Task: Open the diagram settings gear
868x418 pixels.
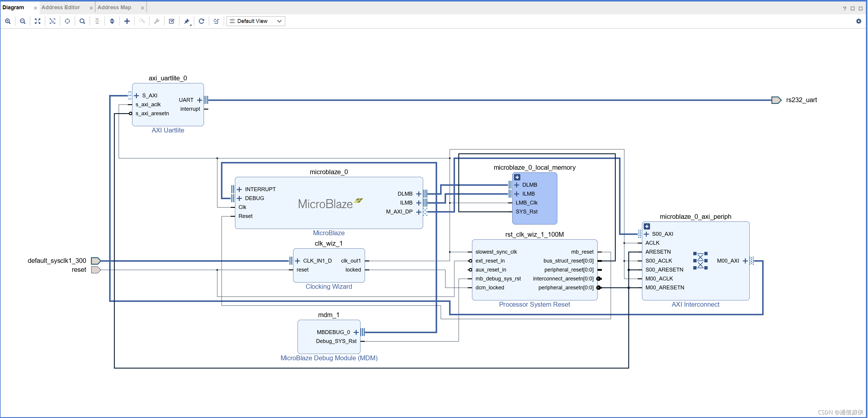Action: click(858, 21)
